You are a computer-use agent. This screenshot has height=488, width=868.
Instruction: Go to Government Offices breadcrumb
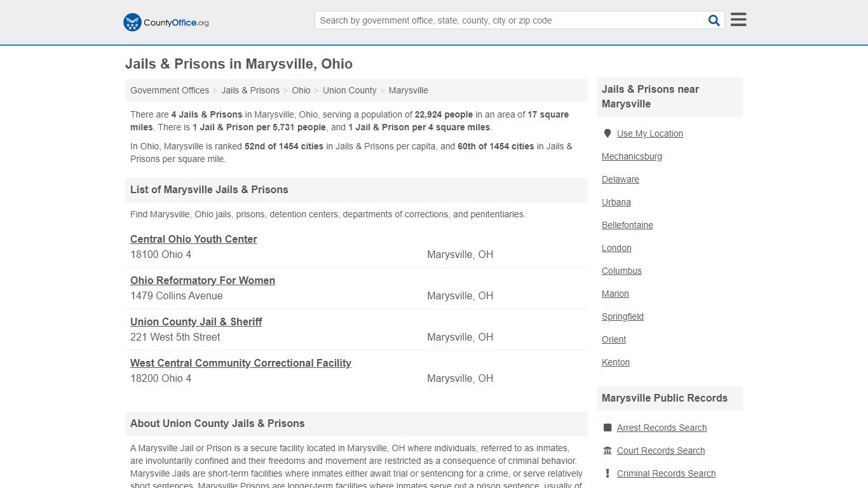[x=170, y=90]
